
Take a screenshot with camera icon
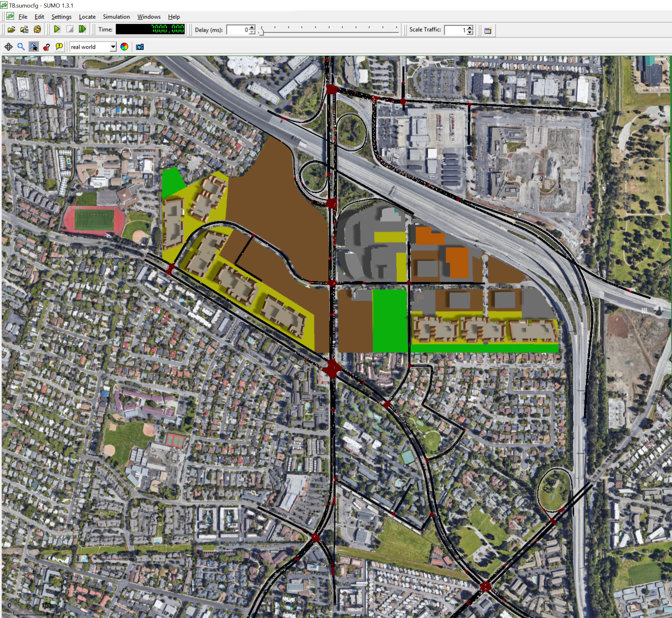[x=140, y=47]
